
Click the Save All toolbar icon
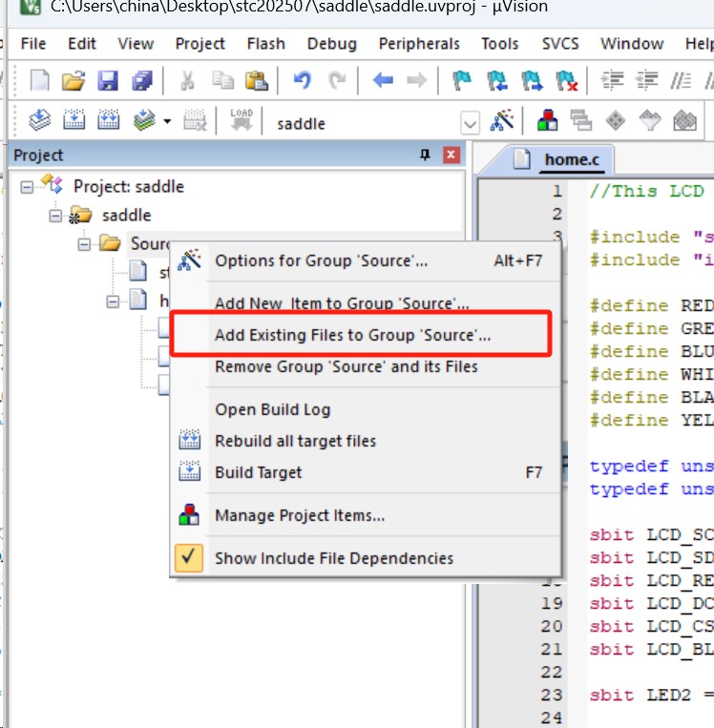point(142,80)
